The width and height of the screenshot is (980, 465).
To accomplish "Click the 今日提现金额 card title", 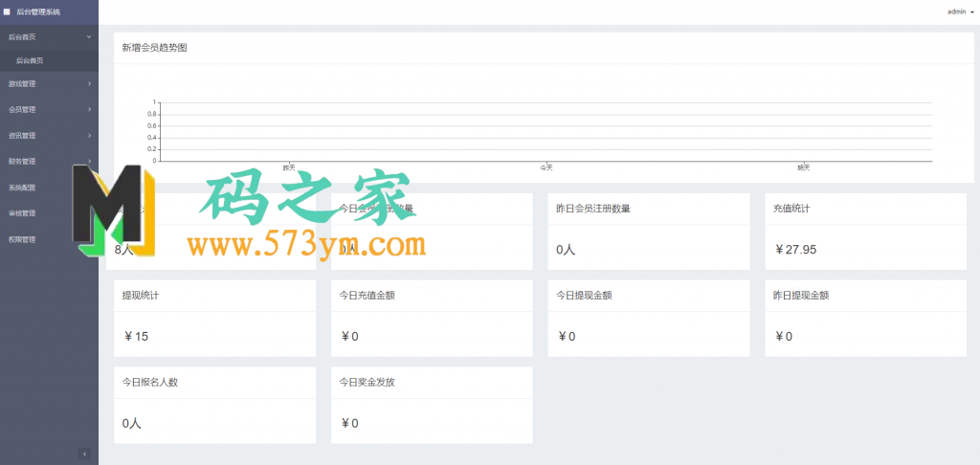I will 584,296.
